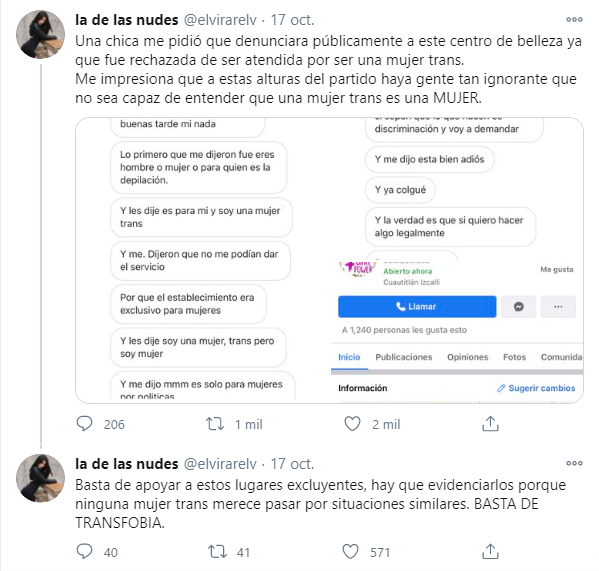Like the first tweet with 2 mil likes
This screenshot has height=571, width=599.
pyautogui.click(x=352, y=424)
